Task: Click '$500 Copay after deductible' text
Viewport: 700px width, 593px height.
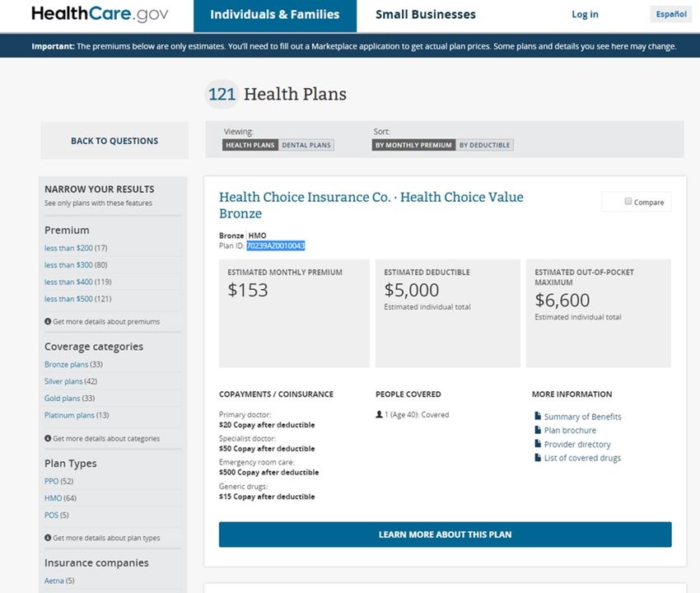Action: pos(268,472)
